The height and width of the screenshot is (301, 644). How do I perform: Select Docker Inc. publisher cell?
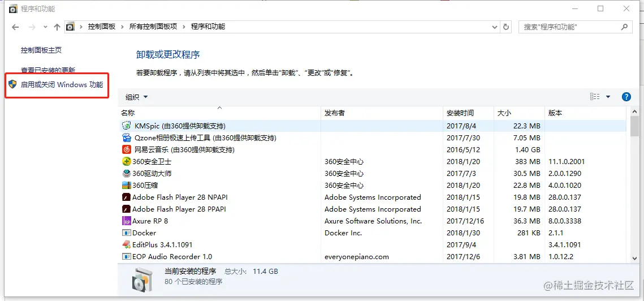tap(343, 233)
